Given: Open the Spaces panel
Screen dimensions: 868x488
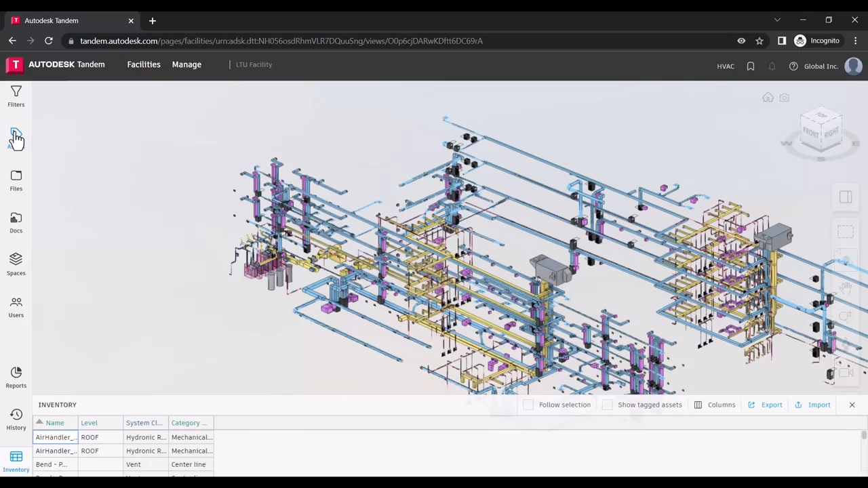Looking at the screenshot, I should (16, 264).
